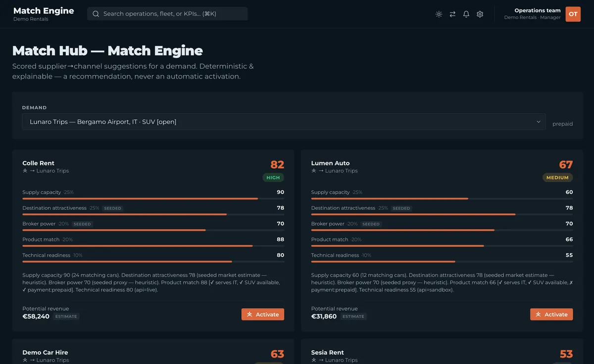Click Colle Rent HIGH badge
This screenshot has height=364, width=594.
click(273, 178)
